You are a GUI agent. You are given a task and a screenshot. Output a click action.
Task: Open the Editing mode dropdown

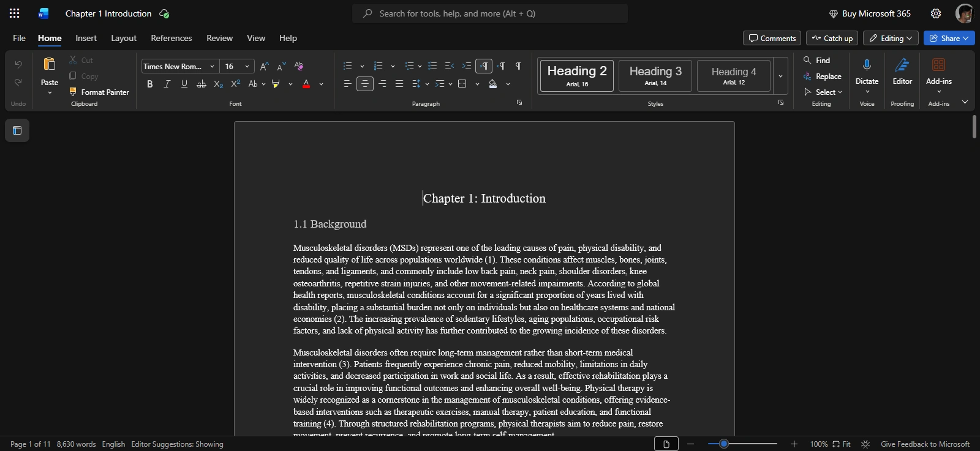(891, 38)
